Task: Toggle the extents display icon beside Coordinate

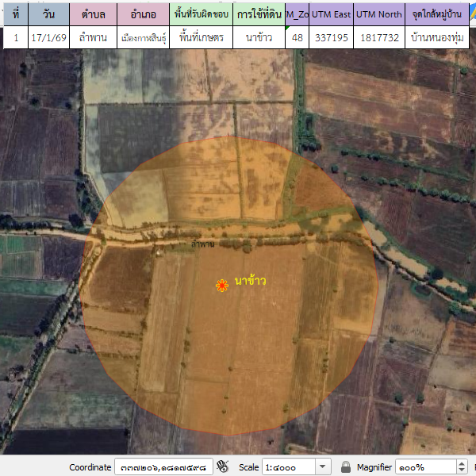Action: tap(223, 466)
